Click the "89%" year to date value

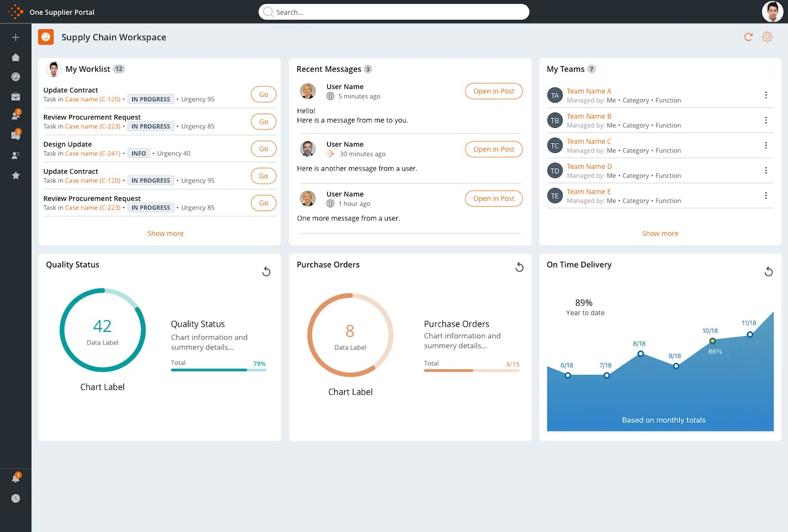(584, 303)
